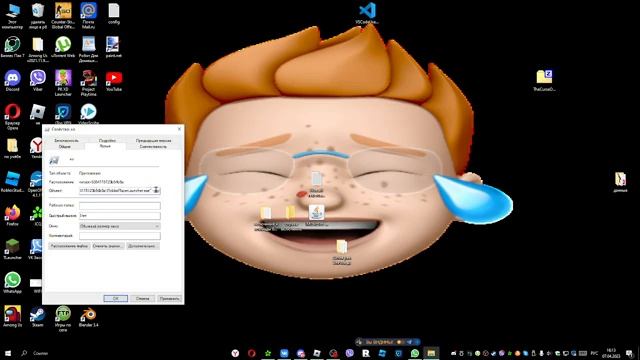The image size is (640, 360).
Task: Launch the Firefox desktop shortcut
Action: point(12,216)
